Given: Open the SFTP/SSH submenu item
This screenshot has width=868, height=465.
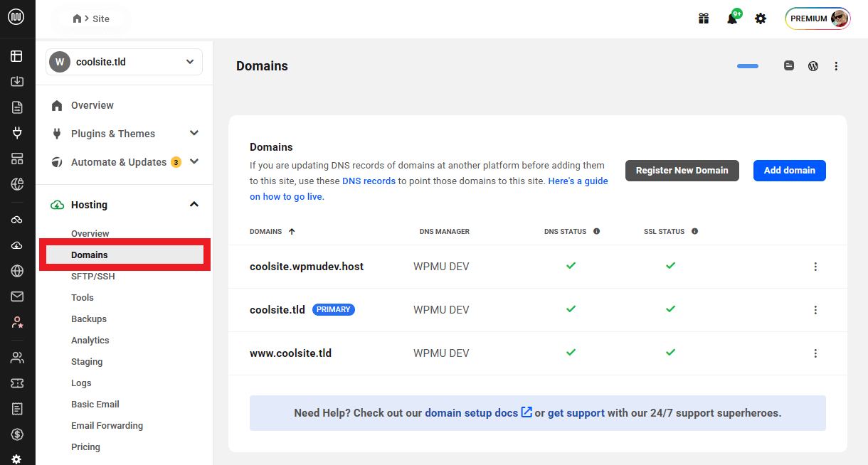Looking at the screenshot, I should [93, 276].
